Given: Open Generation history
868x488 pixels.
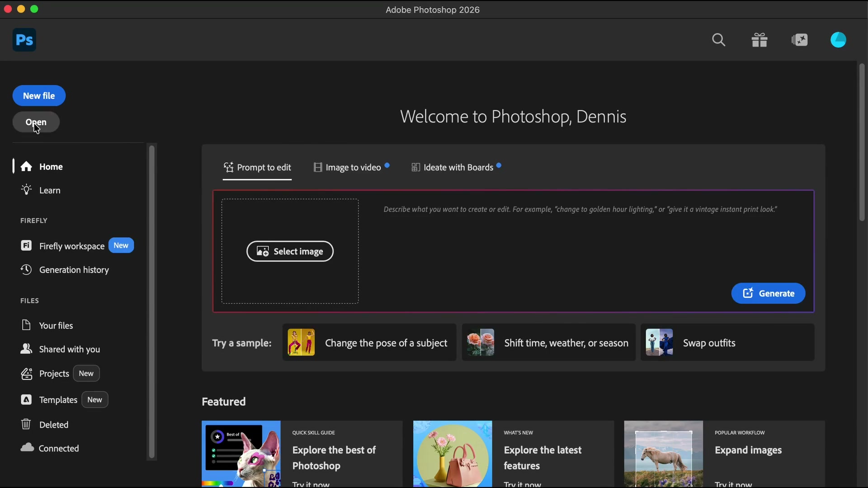Looking at the screenshot, I should click(65, 270).
